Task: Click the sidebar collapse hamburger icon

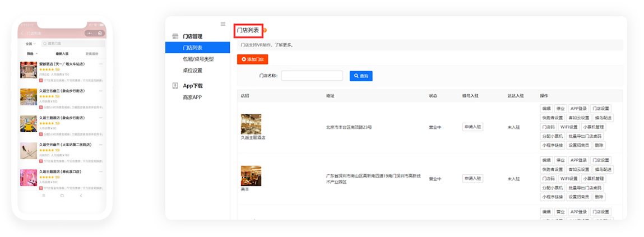Action: click(223, 24)
